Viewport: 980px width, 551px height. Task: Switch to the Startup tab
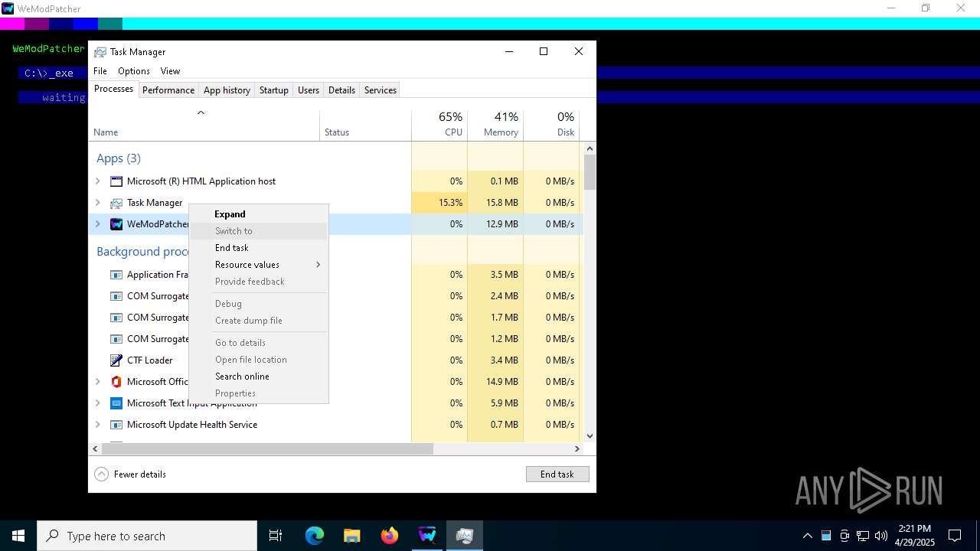click(273, 90)
